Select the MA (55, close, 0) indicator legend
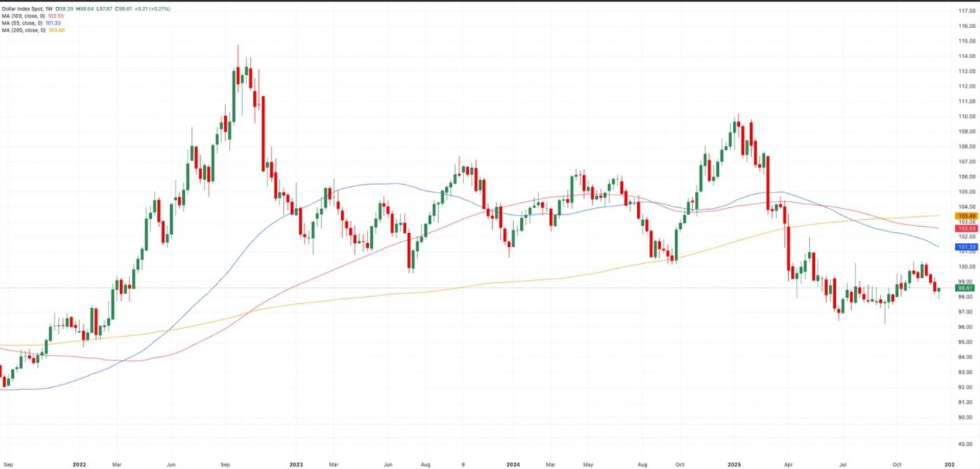The height and width of the screenshot is (469, 980). pyautogui.click(x=22, y=23)
